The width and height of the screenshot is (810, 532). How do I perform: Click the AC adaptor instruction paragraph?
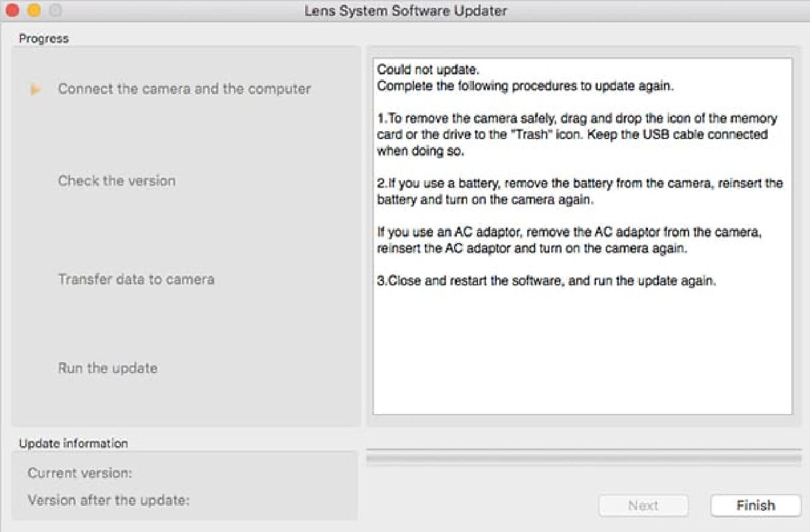(568, 240)
